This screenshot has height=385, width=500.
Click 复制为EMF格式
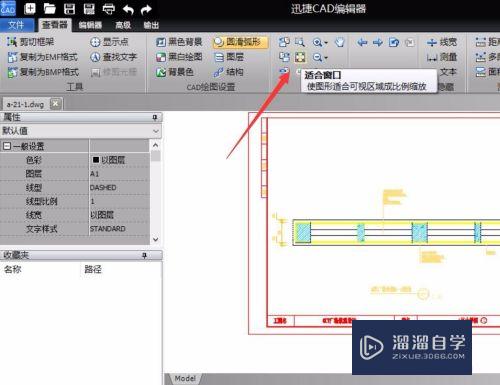coord(43,57)
